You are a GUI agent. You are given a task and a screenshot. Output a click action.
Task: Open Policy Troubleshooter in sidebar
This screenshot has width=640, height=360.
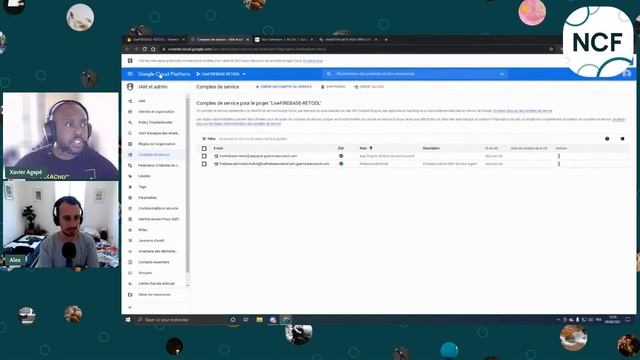tap(156, 122)
